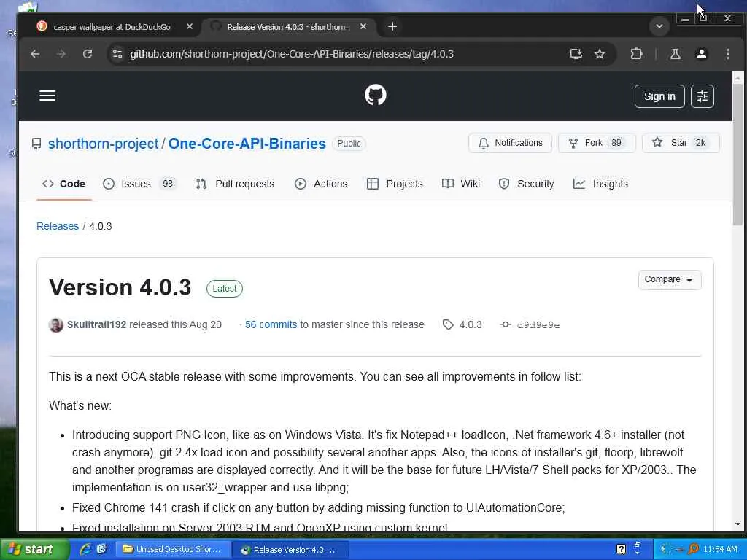
Task: Select Release Version 4.0 taskbar button
Action: tap(289, 550)
